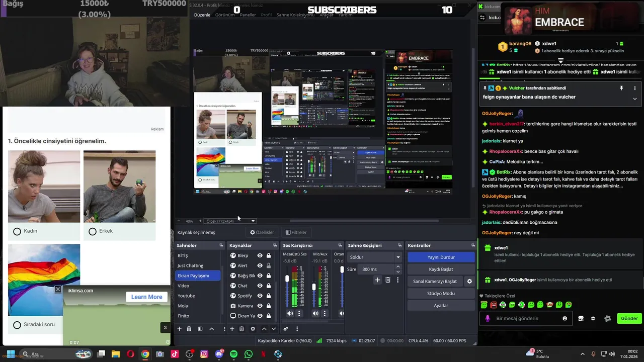Open Masaüstü Ses channel options menu
Image resolution: width=644 pixels, height=362 pixels.
pos(299,313)
